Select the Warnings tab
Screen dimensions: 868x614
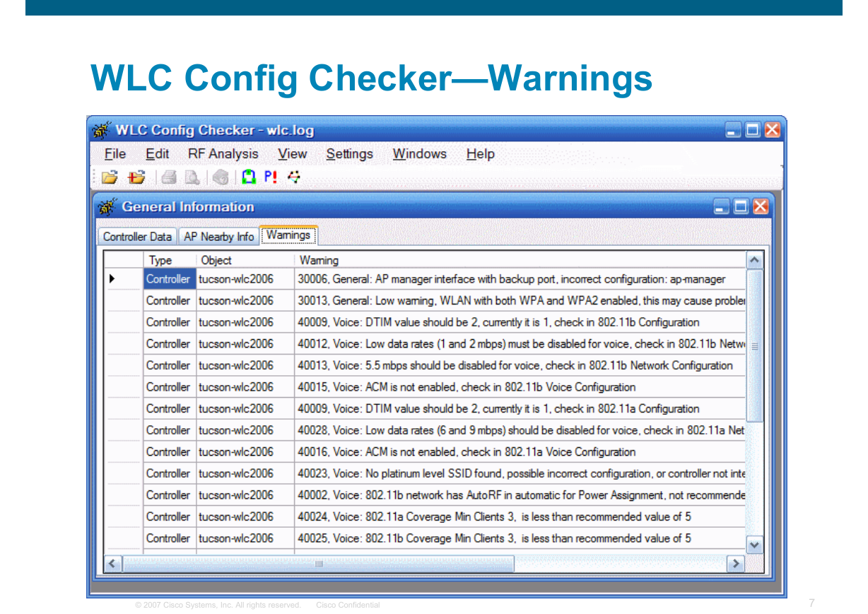tap(288, 235)
